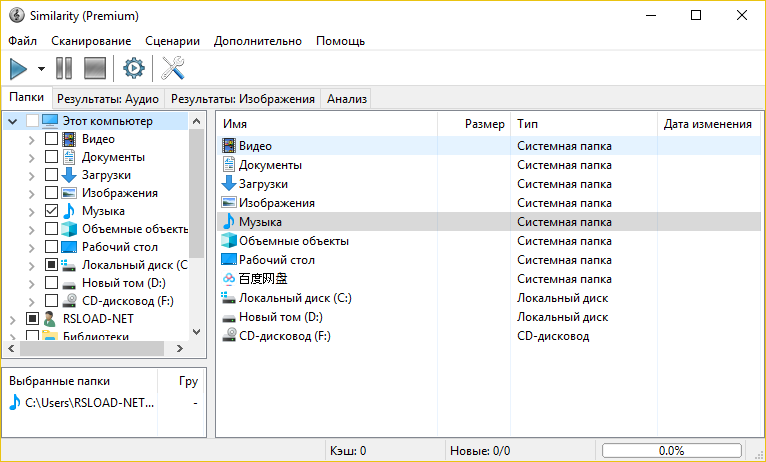Click the 0.0% progress bar
The height and width of the screenshot is (462, 766).
[671, 451]
